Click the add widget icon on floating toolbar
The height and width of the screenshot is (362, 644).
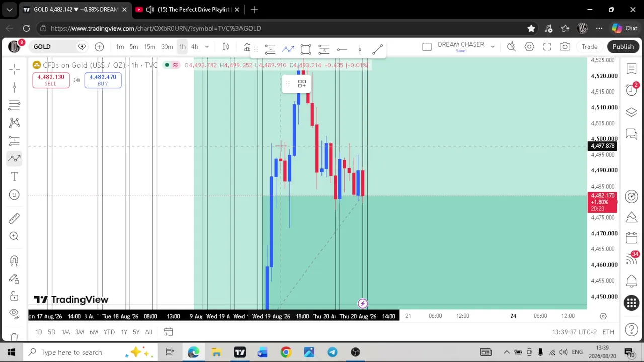coord(302,84)
